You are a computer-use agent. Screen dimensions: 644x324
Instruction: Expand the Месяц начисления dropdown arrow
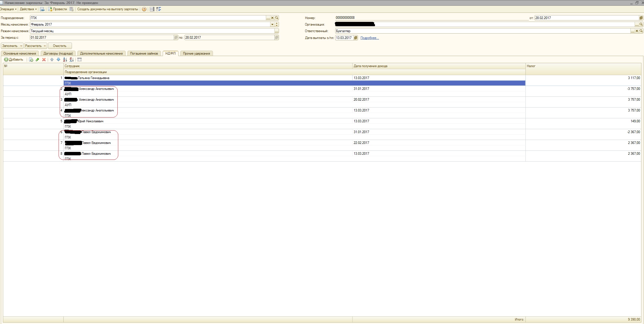tap(272, 24)
